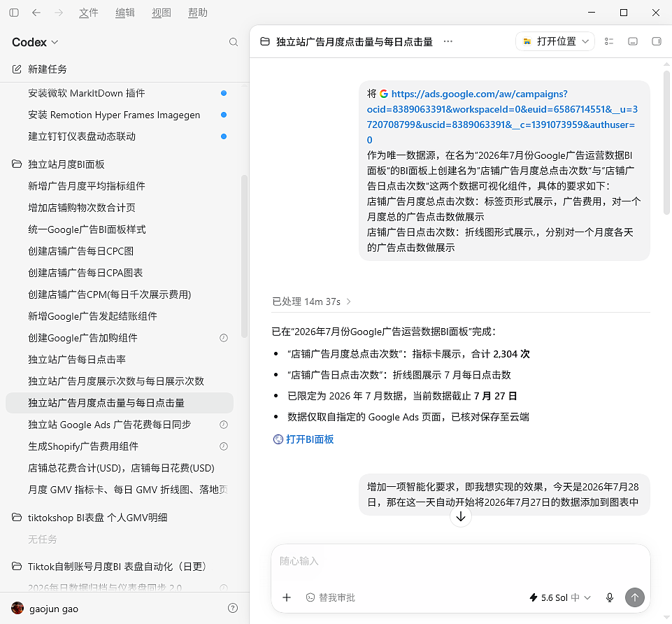Screen dimensions: 672x624
Task: Toggle the 替我审批 auto-approve option
Action: tap(331, 597)
